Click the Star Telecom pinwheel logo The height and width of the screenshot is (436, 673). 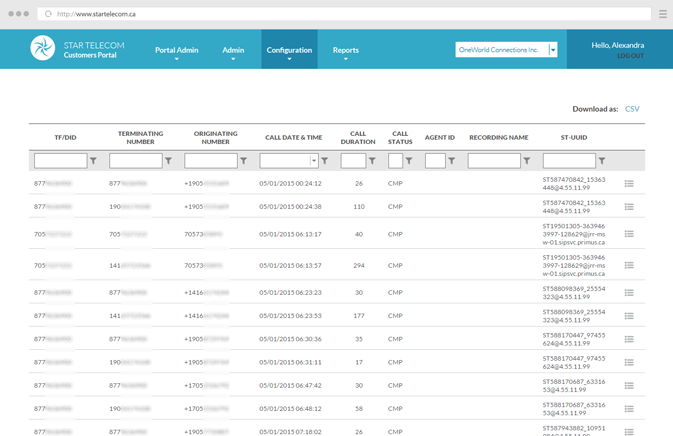[x=42, y=48]
